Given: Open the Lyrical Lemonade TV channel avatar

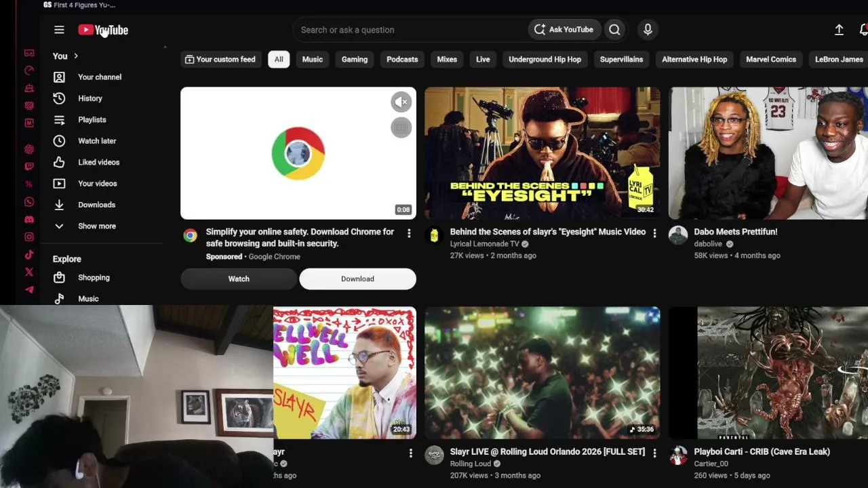Looking at the screenshot, I should coord(434,235).
